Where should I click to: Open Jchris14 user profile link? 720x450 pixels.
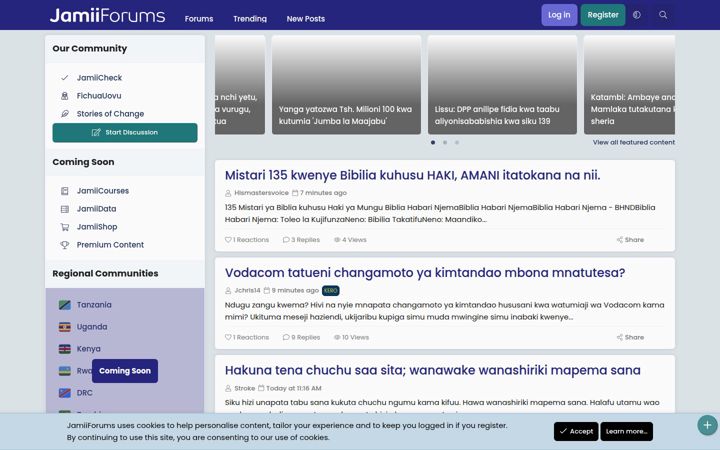point(247,291)
